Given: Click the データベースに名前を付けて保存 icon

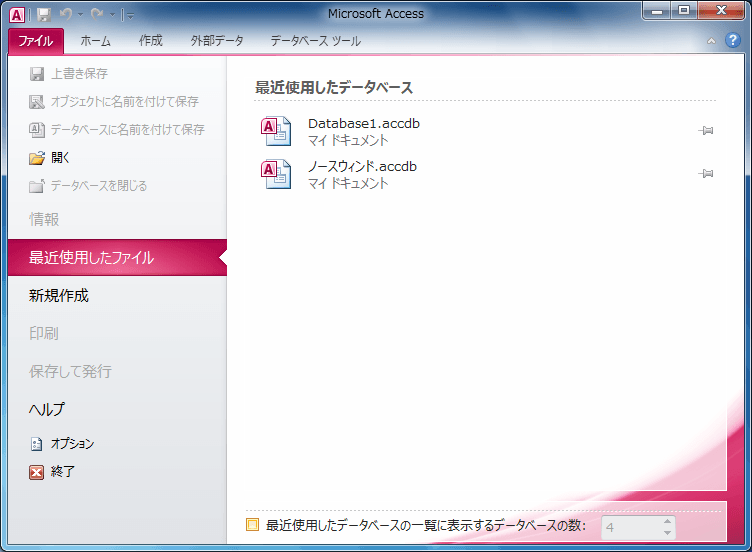Looking at the screenshot, I should [37, 129].
